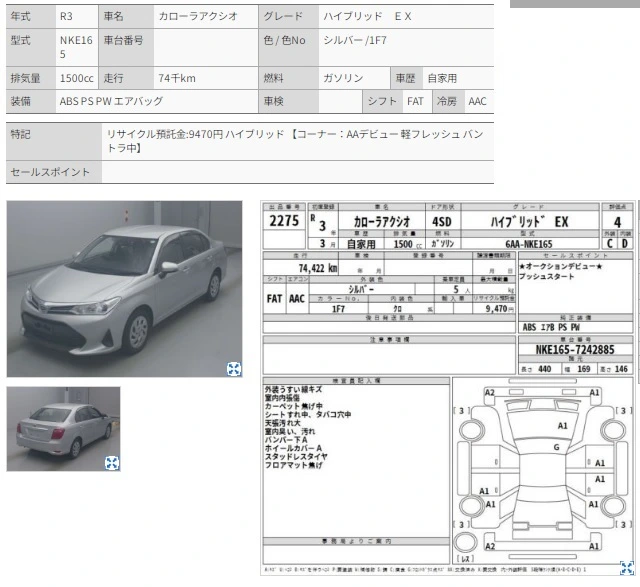Select the mileage value 74千km

pos(177,78)
